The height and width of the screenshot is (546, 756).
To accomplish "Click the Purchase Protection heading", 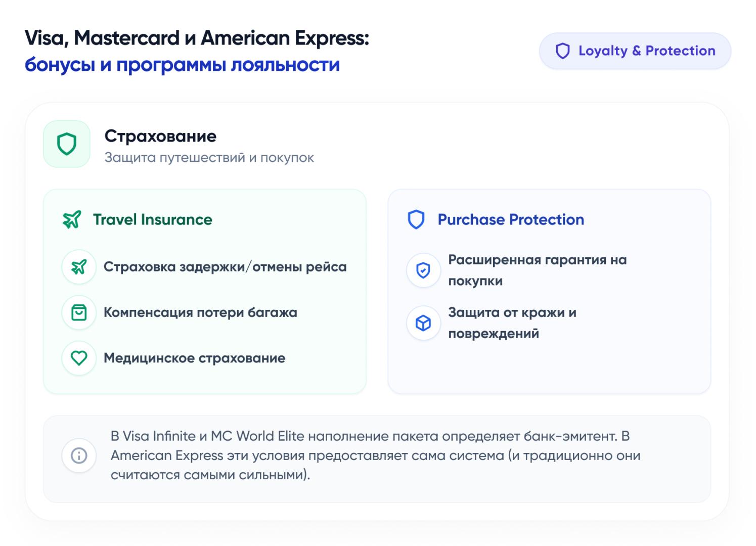I will pyautogui.click(x=511, y=220).
